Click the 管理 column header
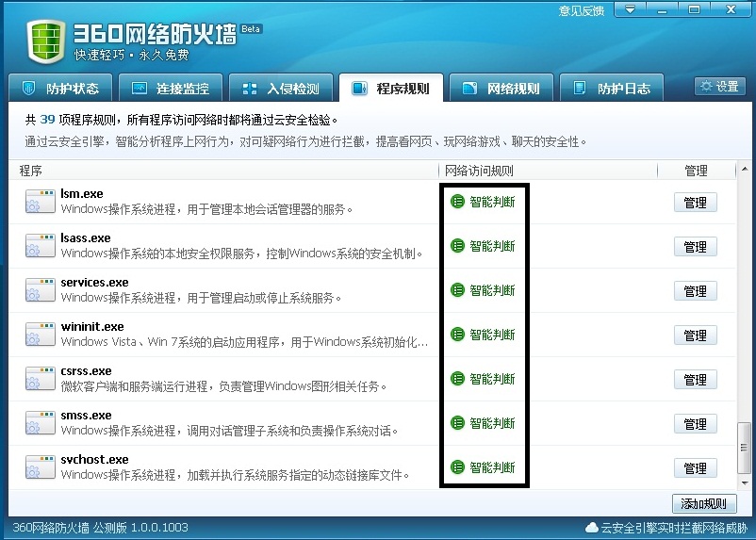This screenshot has width=756, height=540. click(697, 171)
